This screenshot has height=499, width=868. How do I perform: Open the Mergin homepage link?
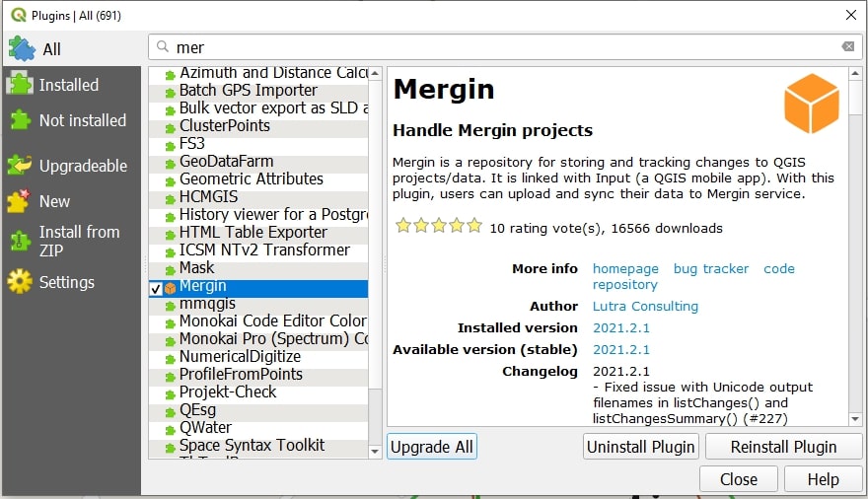[x=625, y=268]
